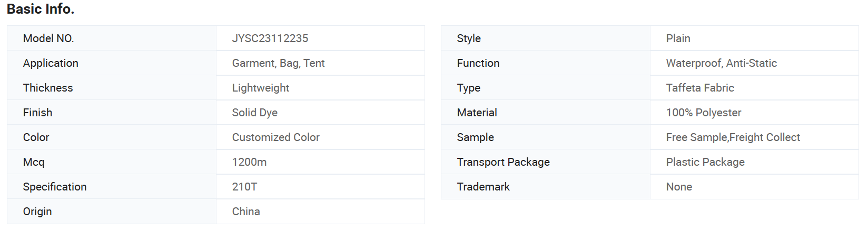Screen dimensions: 868x231
Task: Click the Lightweight thickness value
Action: coord(261,88)
